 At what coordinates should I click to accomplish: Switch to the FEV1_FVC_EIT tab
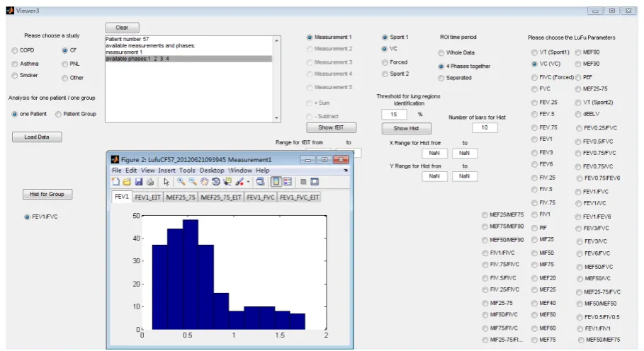(299, 197)
